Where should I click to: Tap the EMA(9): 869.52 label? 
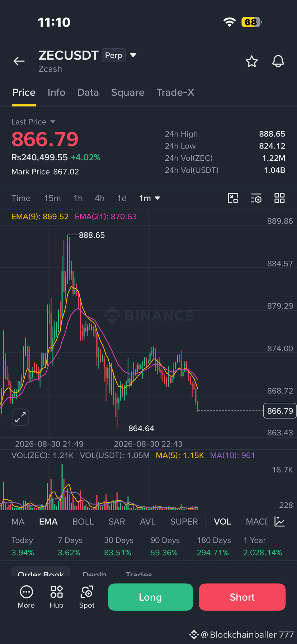[x=40, y=217]
